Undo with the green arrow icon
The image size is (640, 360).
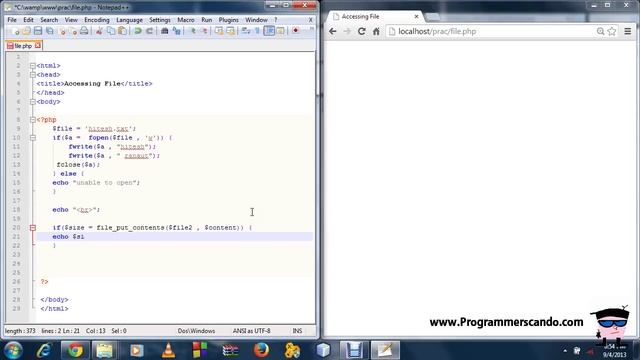(x=138, y=31)
